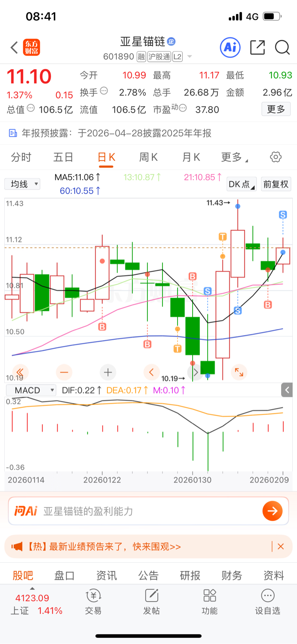This screenshot has width=297, height=644.
Task: Go back using the left chevron arrow
Action: coord(14,48)
